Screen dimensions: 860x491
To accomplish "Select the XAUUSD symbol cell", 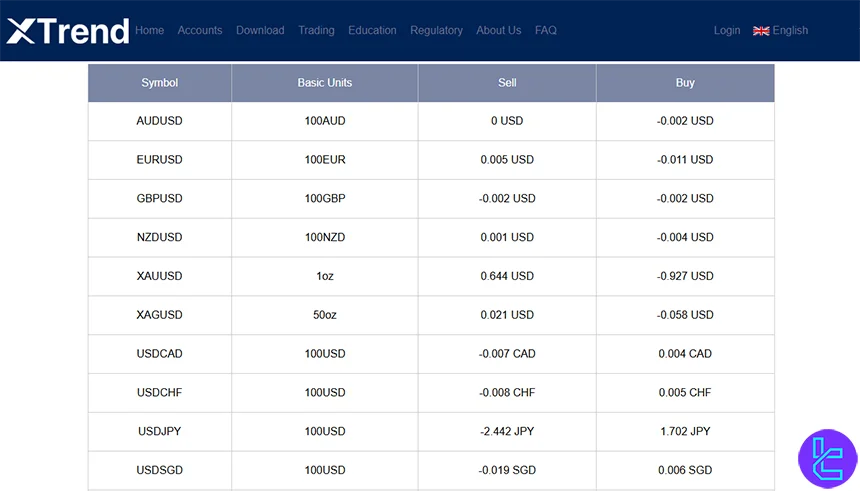I will [160, 276].
